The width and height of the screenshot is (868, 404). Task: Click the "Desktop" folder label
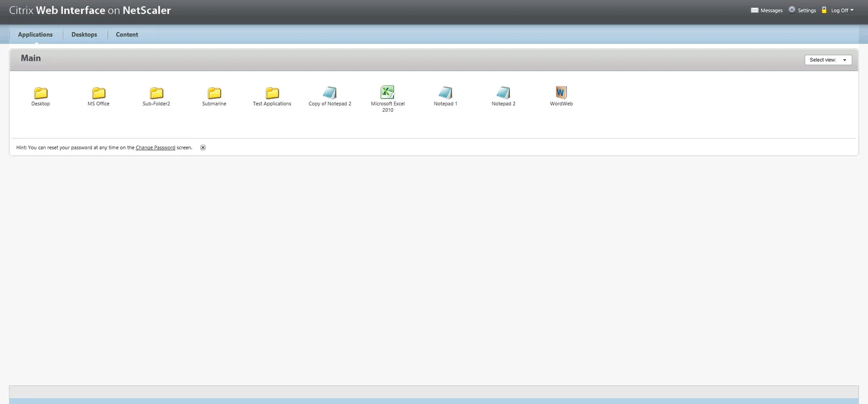(x=41, y=104)
